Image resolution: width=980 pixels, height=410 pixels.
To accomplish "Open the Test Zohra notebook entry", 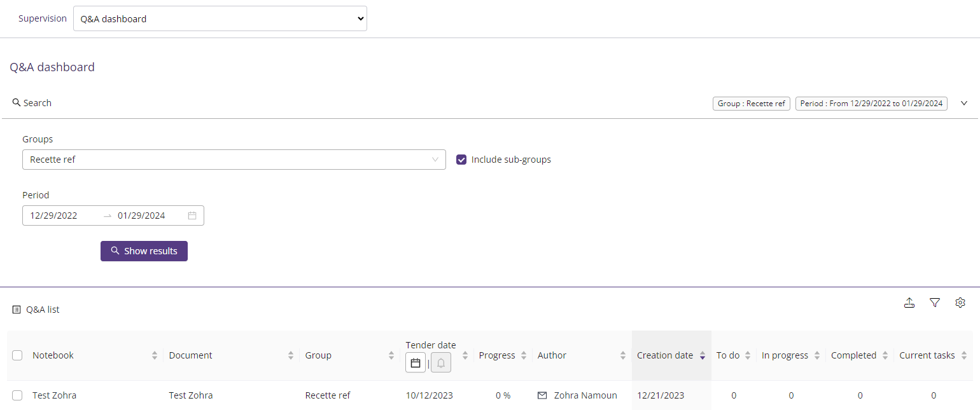I will [55, 395].
